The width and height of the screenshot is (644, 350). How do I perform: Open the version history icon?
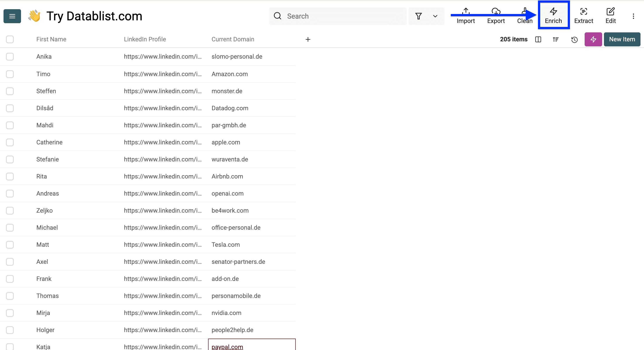[x=574, y=39]
